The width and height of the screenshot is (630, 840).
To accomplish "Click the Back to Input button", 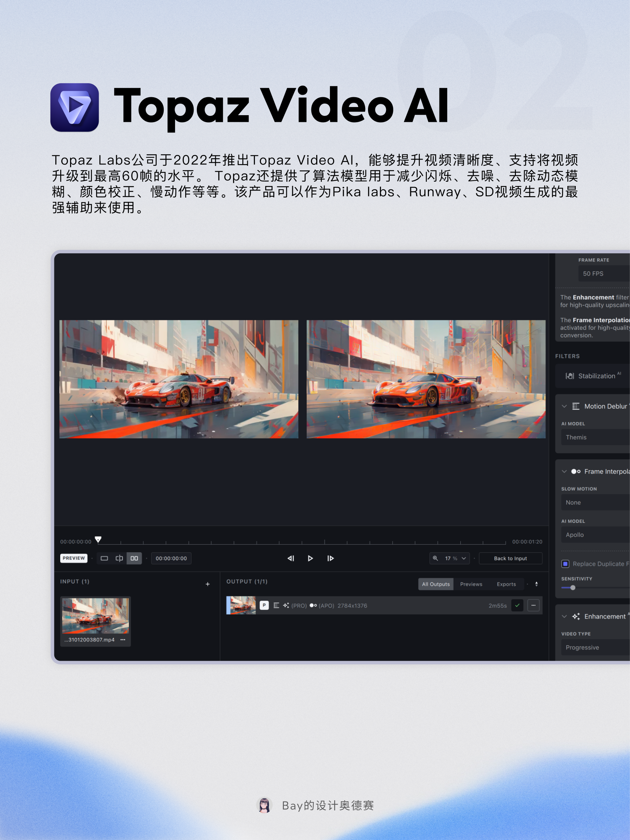I will 510,558.
